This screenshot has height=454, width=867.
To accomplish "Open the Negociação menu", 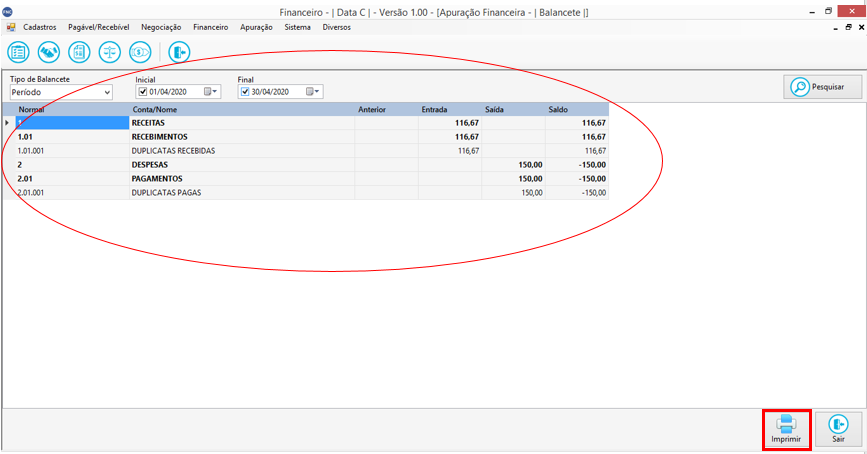I will pos(161,27).
